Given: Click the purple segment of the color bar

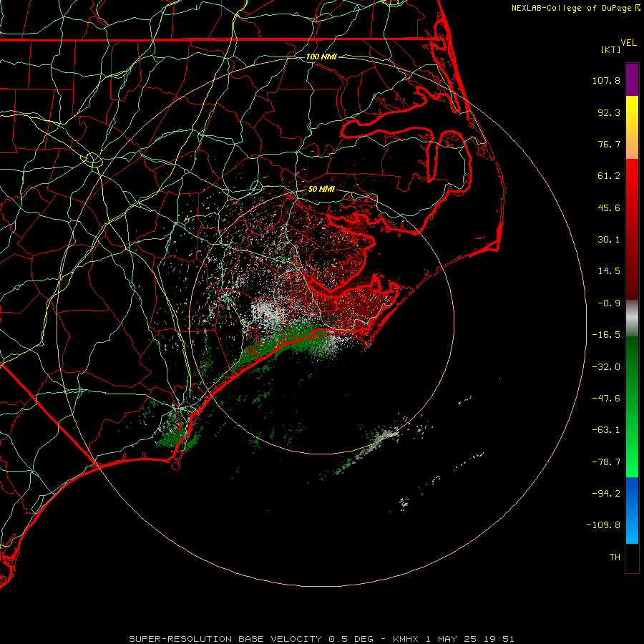Looking at the screenshot, I should [632, 79].
